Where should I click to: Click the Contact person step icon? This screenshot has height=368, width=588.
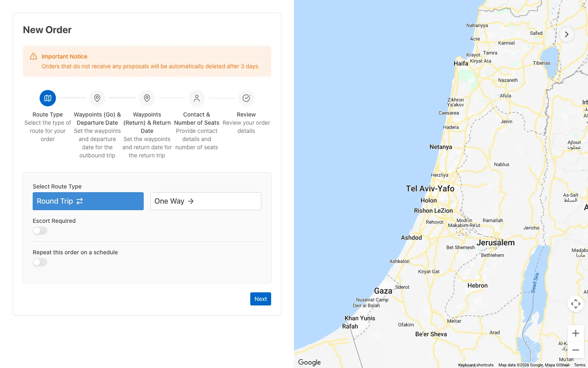click(197, 98)
